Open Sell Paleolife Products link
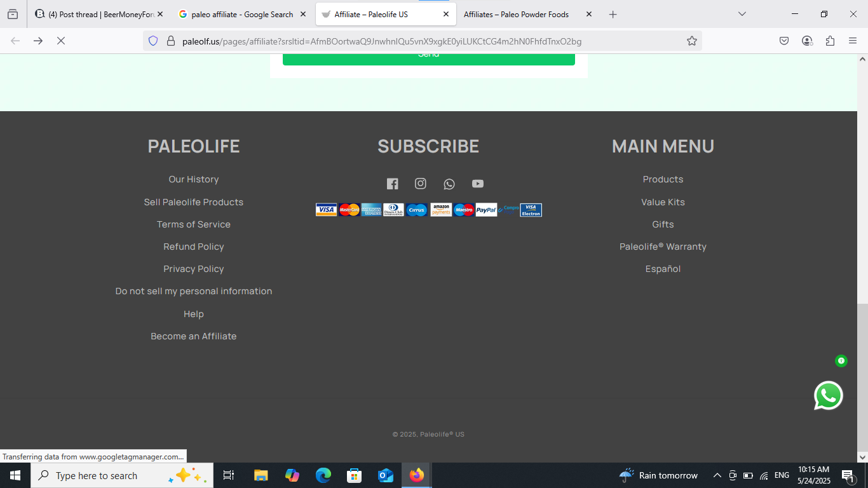Image resolution: width=868 pixels, height=488 pixels. click(194, 202)
